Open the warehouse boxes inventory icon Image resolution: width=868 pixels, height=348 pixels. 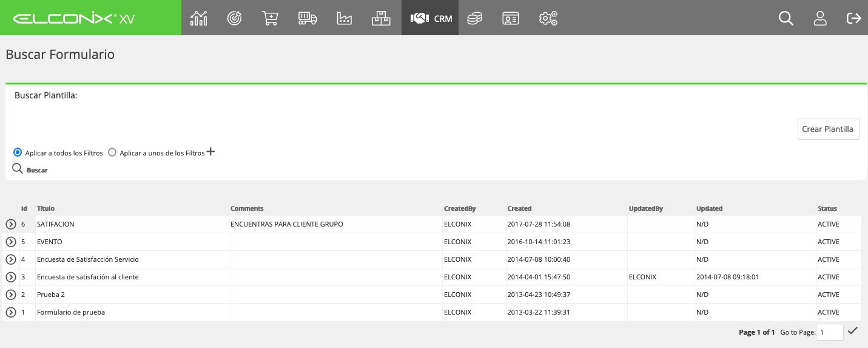tap(381, 18)
